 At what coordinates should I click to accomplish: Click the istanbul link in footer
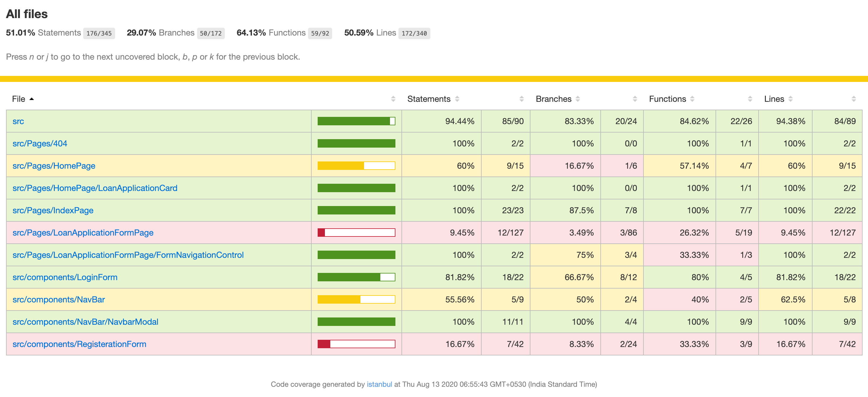[x=379, y=384]
